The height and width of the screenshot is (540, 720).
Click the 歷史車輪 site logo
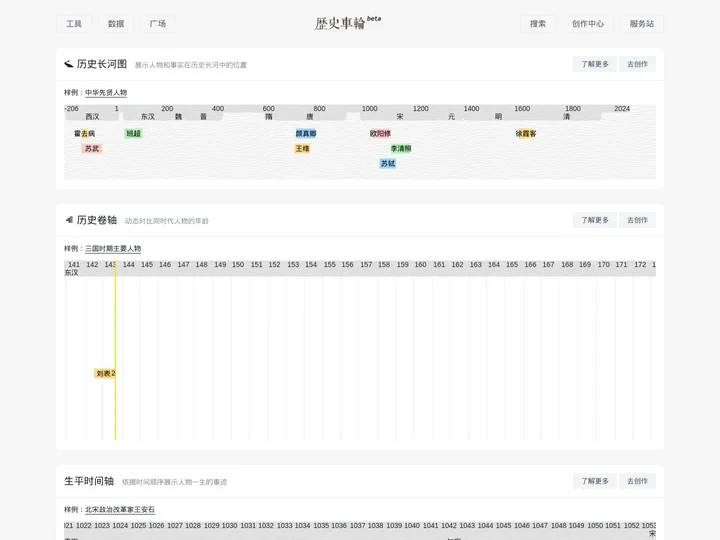pos(348,22)
